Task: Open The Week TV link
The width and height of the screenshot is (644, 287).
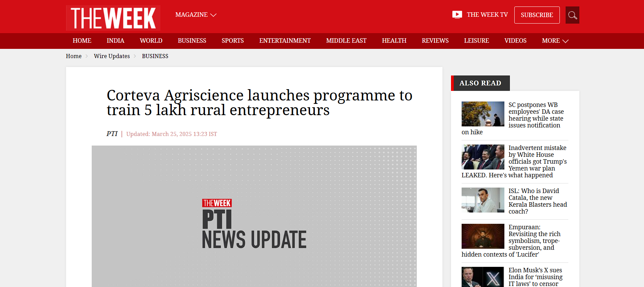Action: [487, 15]
